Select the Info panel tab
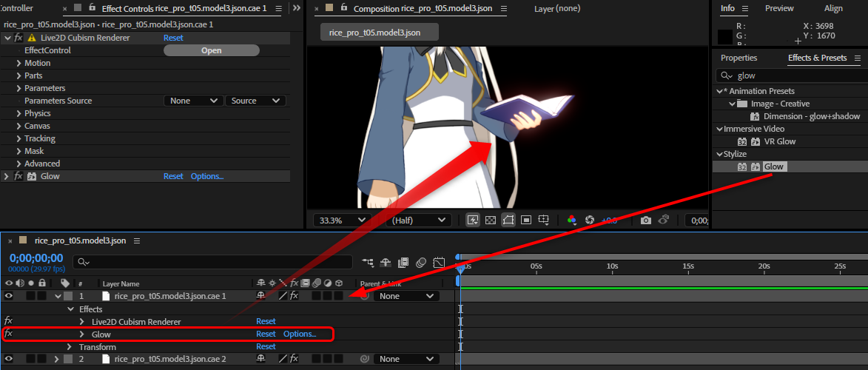Screen dimensions: 868x370 pos(728,8)
